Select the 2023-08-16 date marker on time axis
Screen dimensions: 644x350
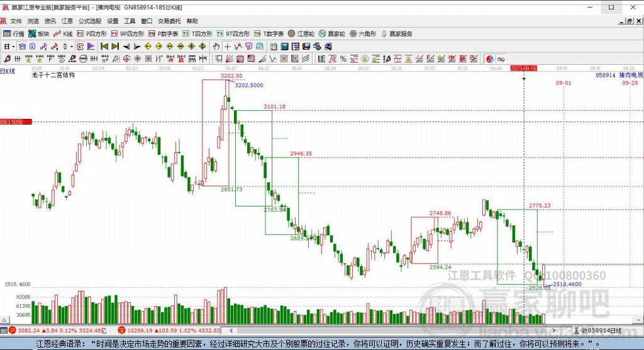tap(524, 68)
